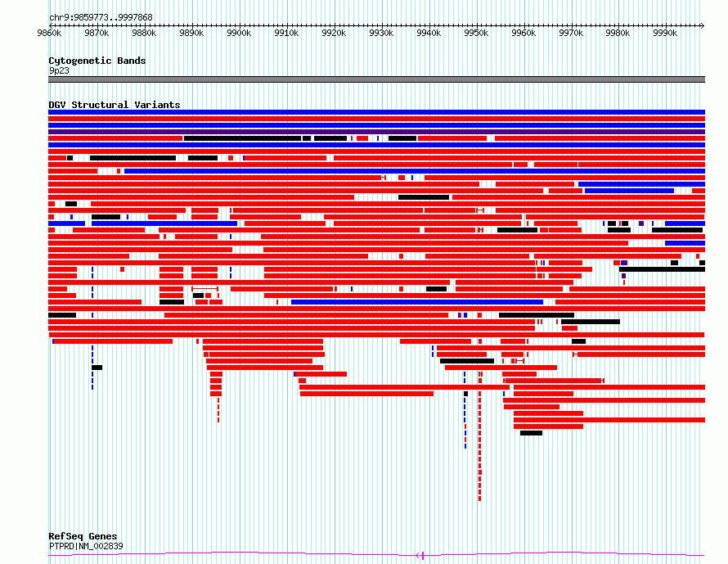
Task: Click the 9870k ruler tick label
Action: 97,33
